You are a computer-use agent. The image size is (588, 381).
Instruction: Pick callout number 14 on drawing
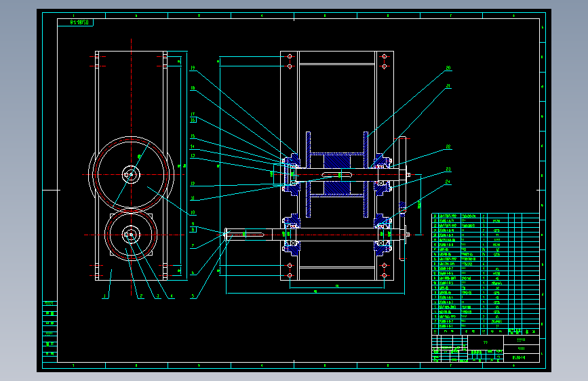click(x=193, y=146)
